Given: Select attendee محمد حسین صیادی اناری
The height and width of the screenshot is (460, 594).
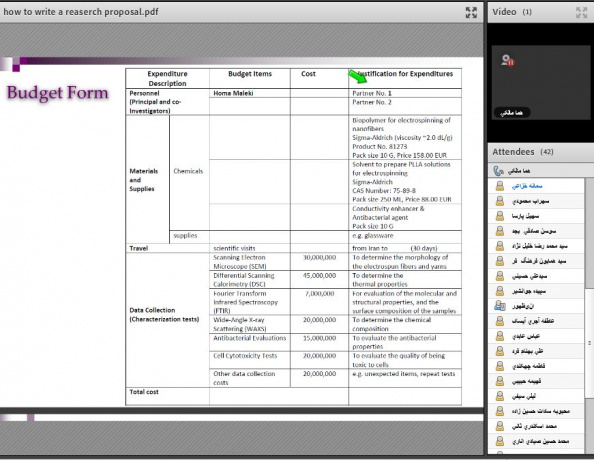Looking at the screenshot, I should tap(541, 441).
